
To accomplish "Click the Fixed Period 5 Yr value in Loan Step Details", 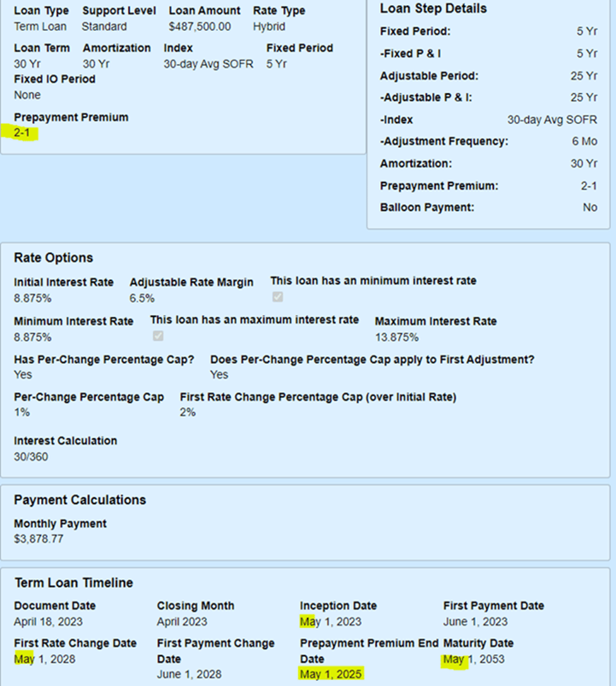I will [x=587, y=32].
